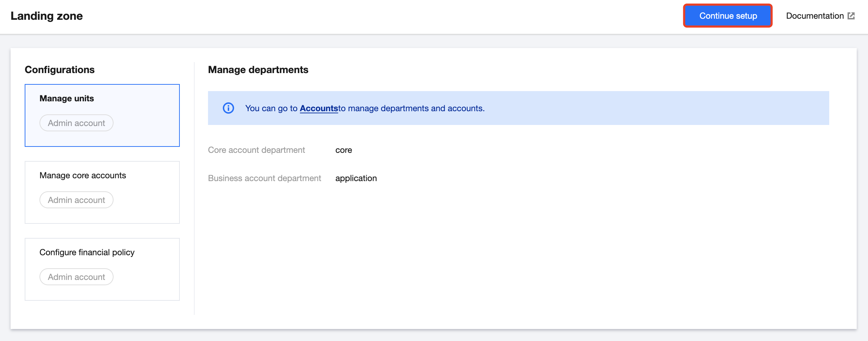The image size is (868, 341).
Task: Click the Configurations heading
Action: click(x=60, y=70)
